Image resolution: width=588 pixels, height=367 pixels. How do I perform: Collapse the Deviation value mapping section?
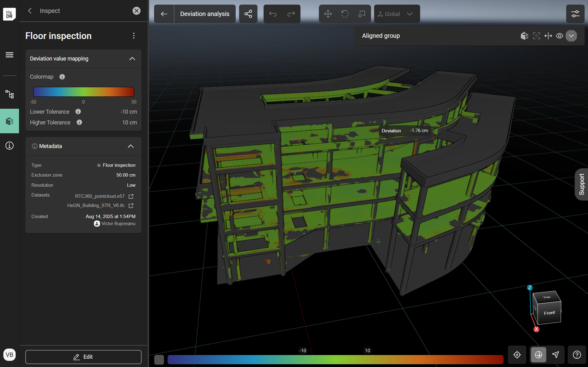tap(132, 59)
